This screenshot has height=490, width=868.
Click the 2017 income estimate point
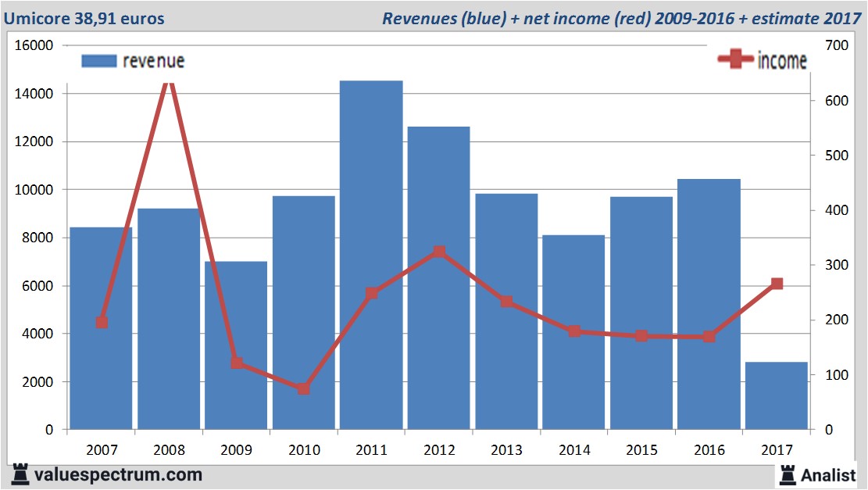777,284
